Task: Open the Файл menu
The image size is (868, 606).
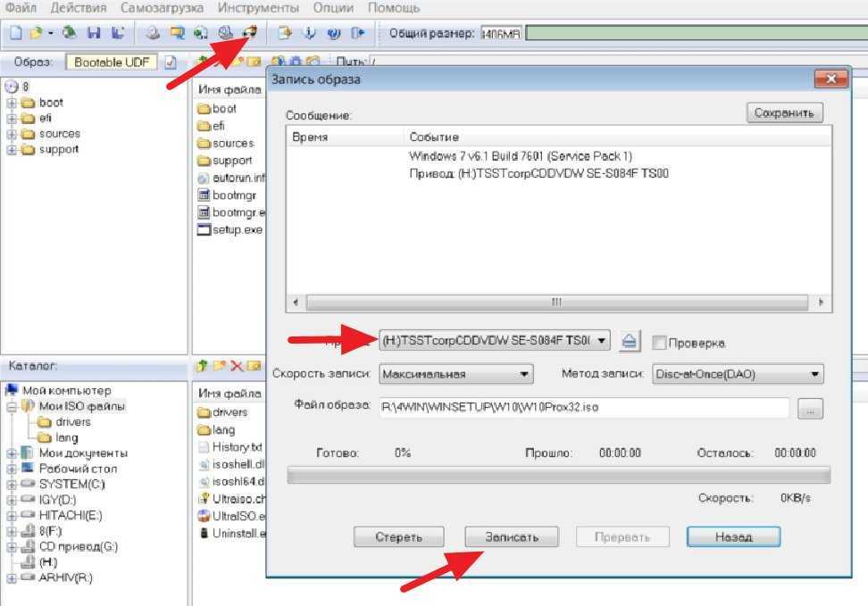Action: click(21, 8)
